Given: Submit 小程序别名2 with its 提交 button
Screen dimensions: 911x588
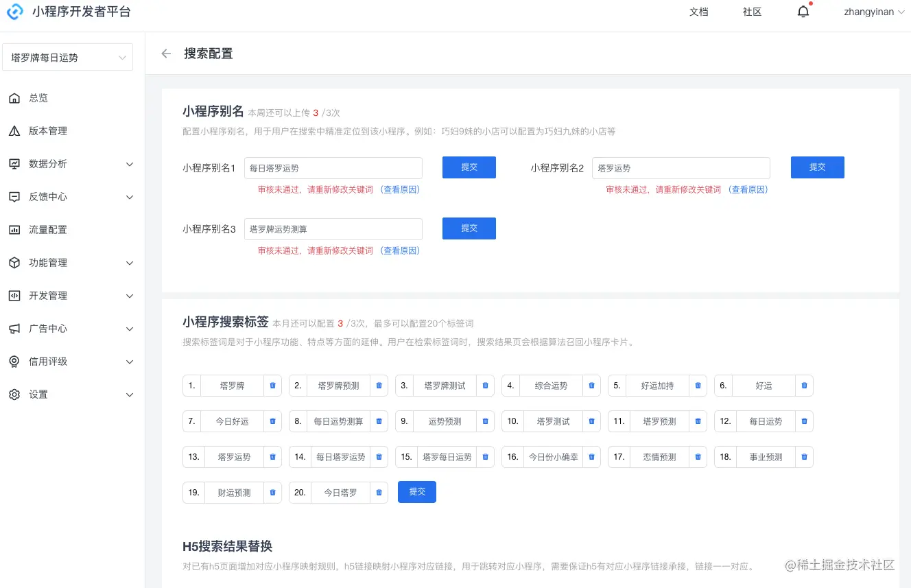Looking at the screenshot, I should 818,167.
